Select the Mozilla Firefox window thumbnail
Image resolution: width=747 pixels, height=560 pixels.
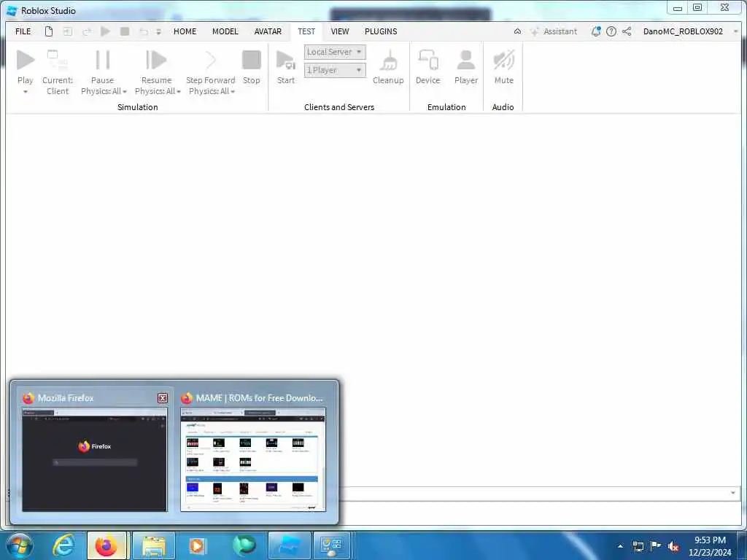[x=95, y=459]
